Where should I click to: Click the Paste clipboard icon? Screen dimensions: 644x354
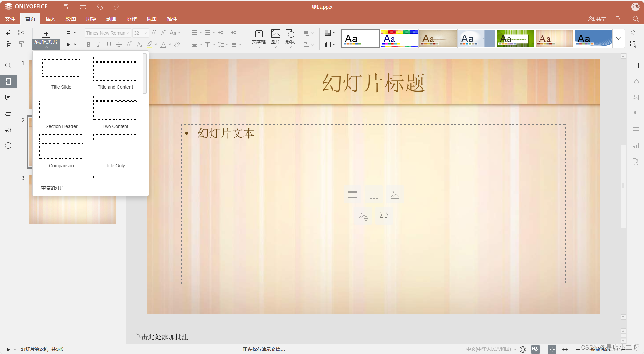[x=9, y=44]
